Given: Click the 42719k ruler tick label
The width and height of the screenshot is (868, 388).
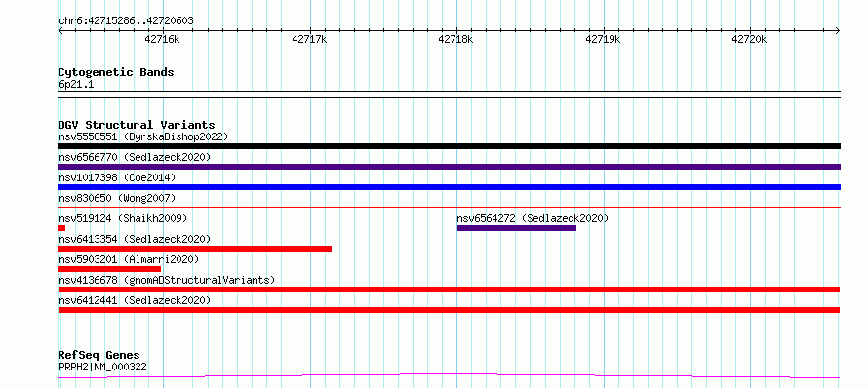Looking at the screenshot, I should pyautogui.click(x=603, y=39).
